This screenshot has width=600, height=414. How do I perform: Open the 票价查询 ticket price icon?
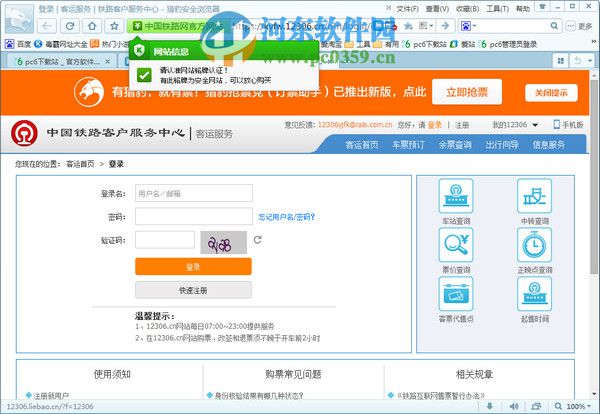pyautogui.click(x=456, y=245)
